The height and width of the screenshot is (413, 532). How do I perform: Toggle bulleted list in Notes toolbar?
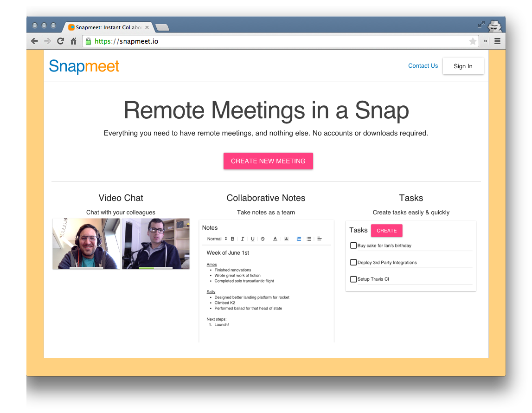(309, 239)
